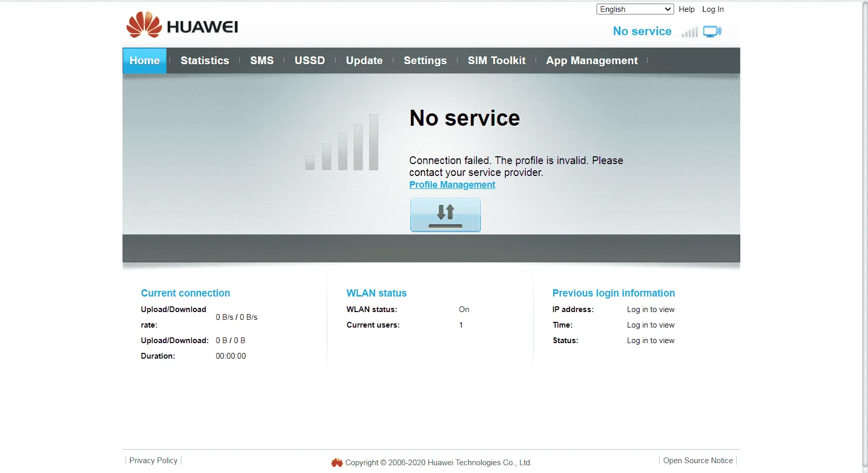The width and height of the screenshot is (868, 473).
Task: Click the small Huawei logo beside copyright
Action: [x=337, y=463]
